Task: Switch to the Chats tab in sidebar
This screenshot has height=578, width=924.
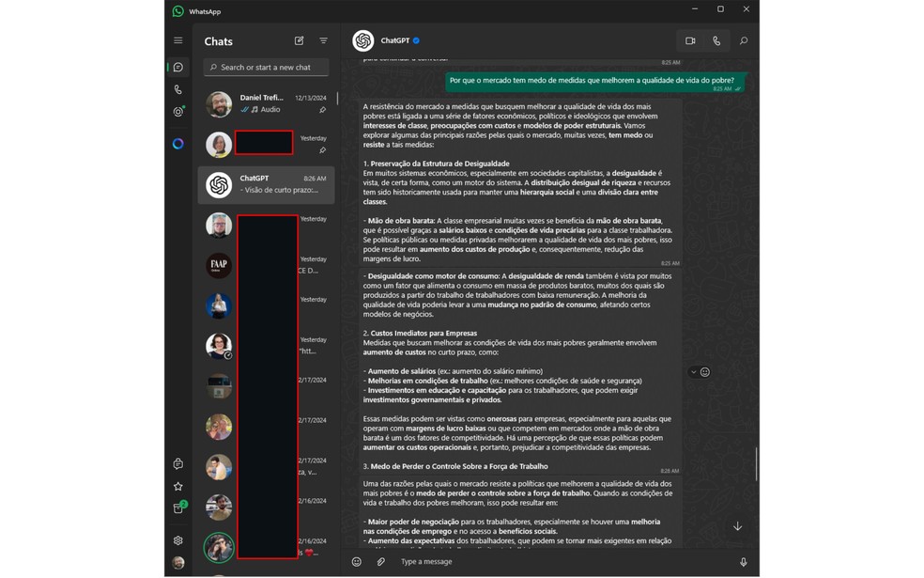Action: click(177, 67)
